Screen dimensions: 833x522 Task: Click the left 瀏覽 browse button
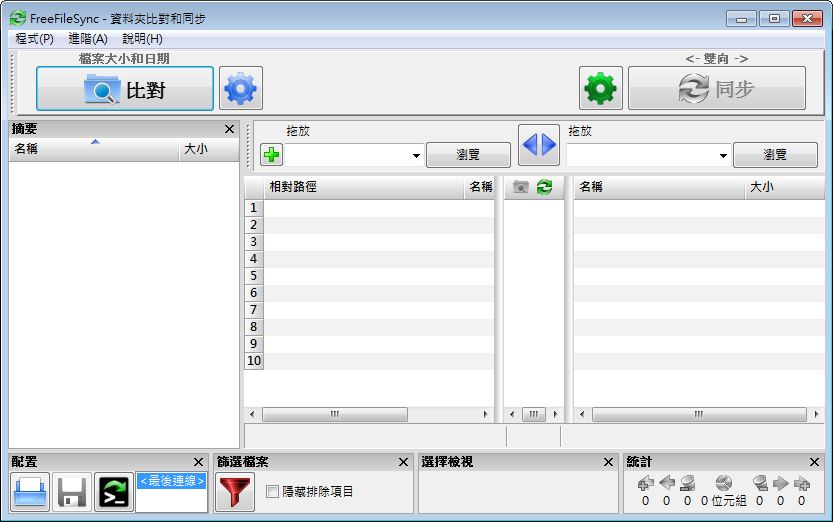click(468, 155)
